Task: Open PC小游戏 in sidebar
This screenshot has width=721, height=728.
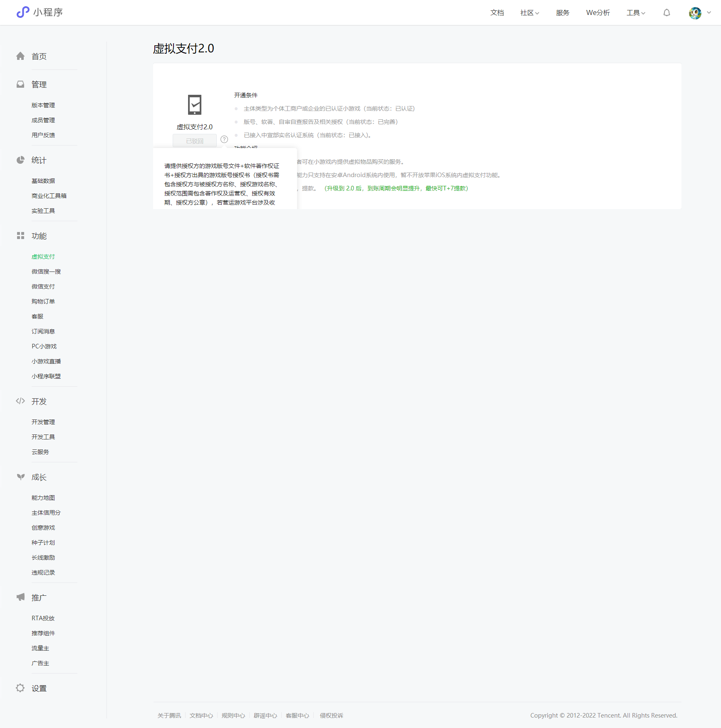Action: (44, 346)
